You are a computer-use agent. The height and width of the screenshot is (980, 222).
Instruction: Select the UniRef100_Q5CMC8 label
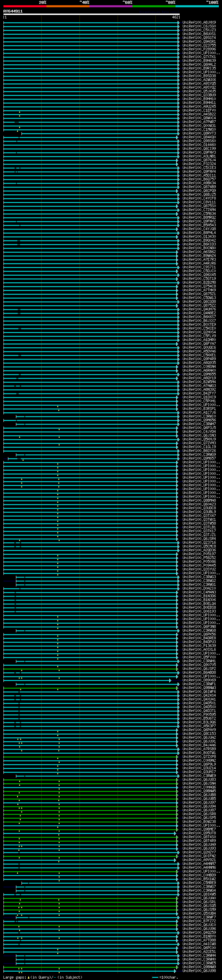[x=199, y=546]
